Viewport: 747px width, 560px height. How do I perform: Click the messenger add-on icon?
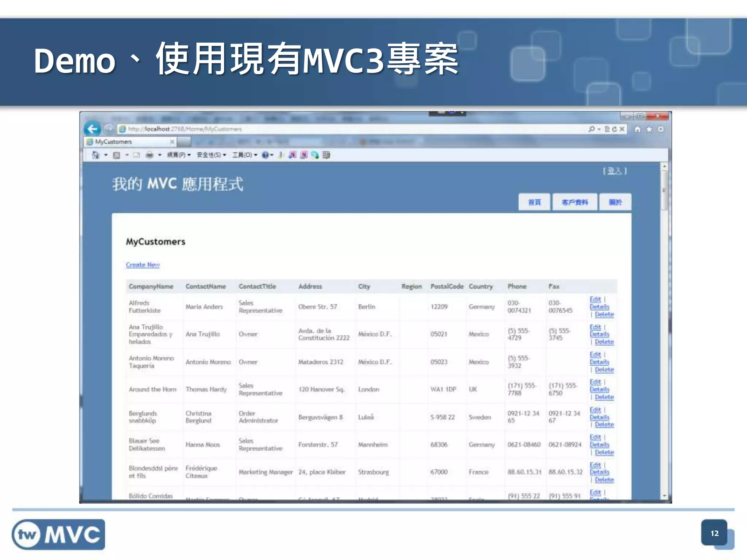click(x=315, y=155)
